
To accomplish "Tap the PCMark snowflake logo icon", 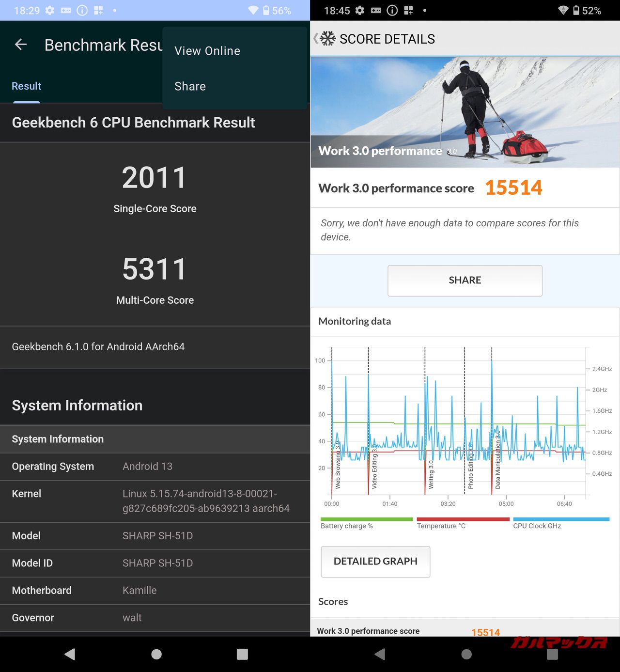I will pos(328,39).
